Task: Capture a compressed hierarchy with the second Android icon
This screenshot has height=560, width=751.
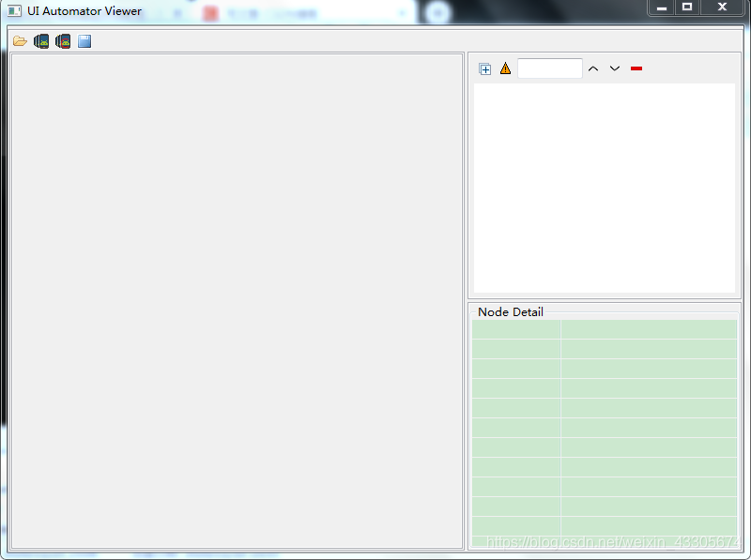Action: [63, 41]
